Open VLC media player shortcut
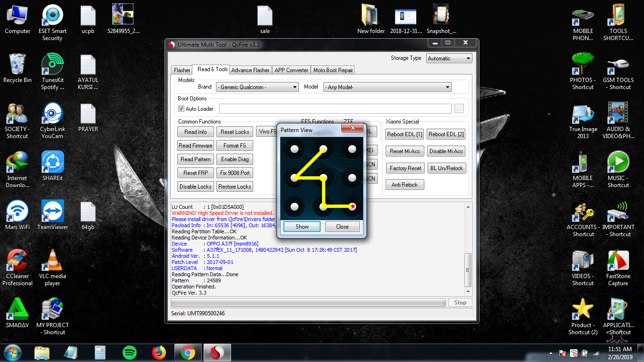 coord(52,268)
